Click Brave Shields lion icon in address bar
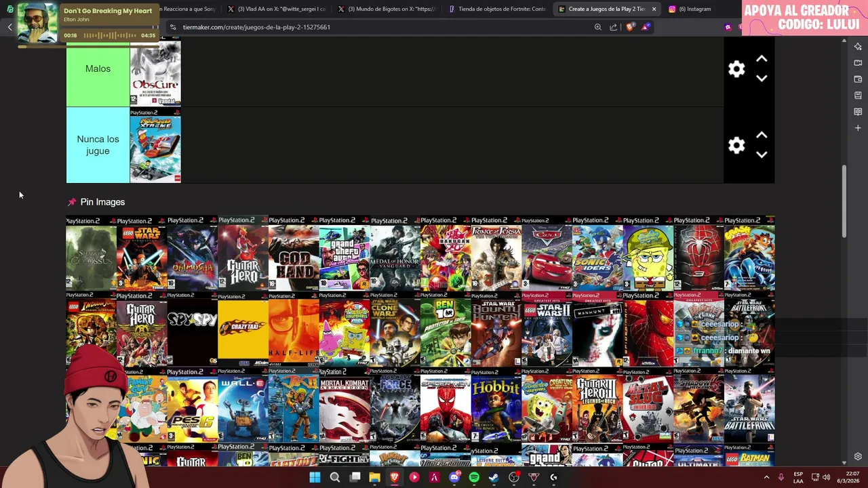The image size is (868, 488). pos(631,27)
